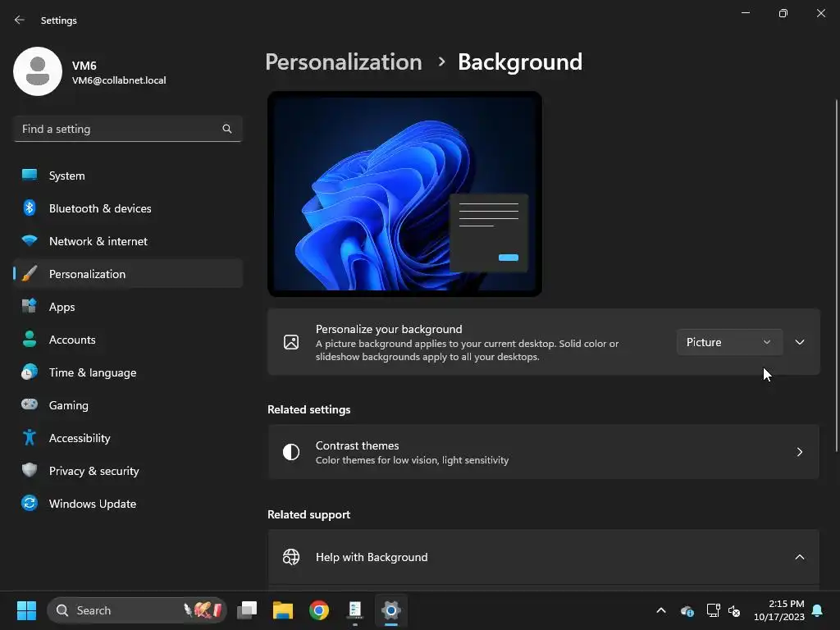Image resolution: width=840 pixels, height=630 pixels.
Task: Open Time & language settings
Action: pyautogui.click(x=128, y=372)
